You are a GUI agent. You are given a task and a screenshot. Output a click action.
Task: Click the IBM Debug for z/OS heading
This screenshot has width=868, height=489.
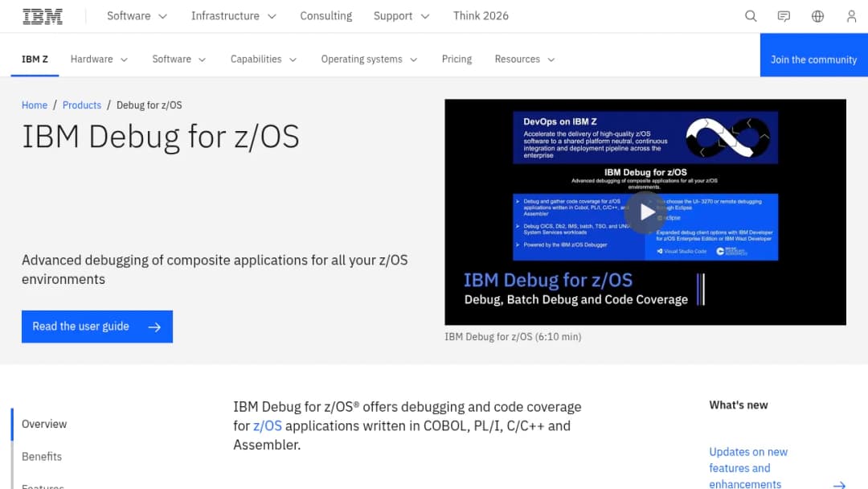[x=161, y=138]
